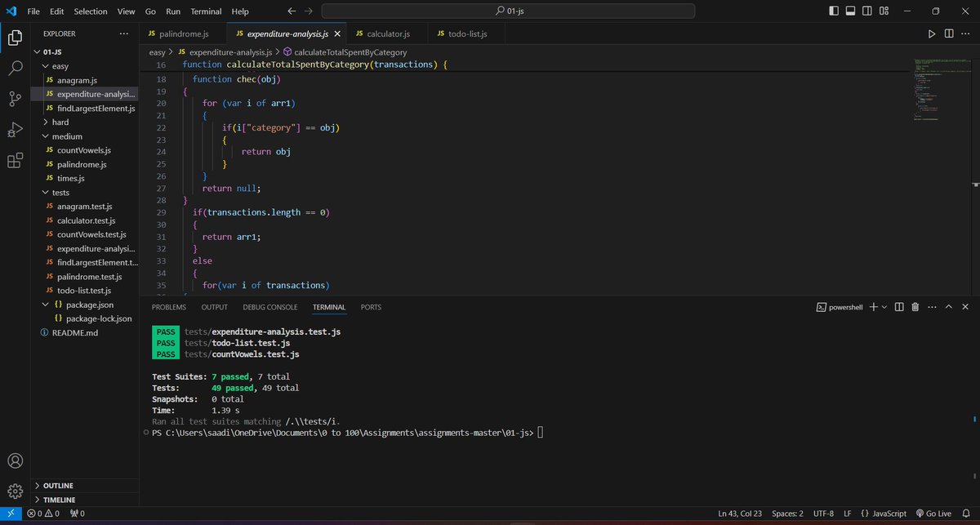The image size is (980, 525).
Task: Toggle the primary side bar visibility
Action: click(834, 11)
